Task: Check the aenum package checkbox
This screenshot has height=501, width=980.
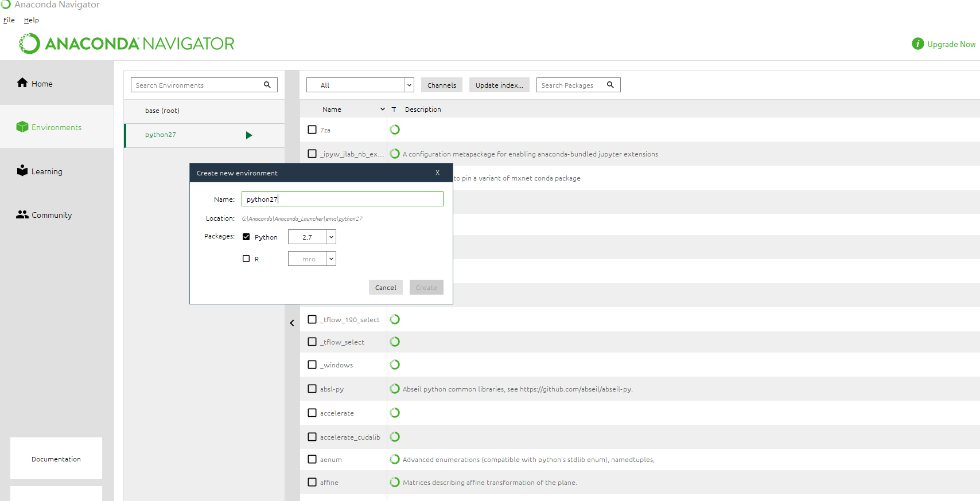Action: (312, 459)
